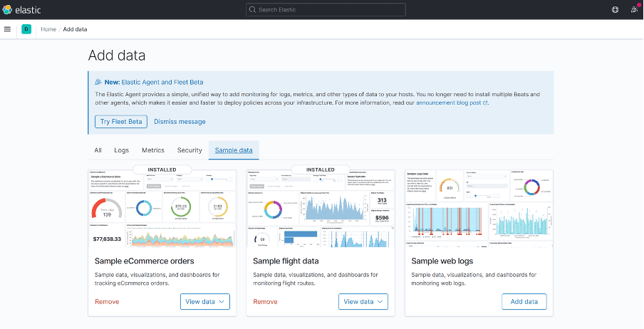Click the INSTALLED badge on eCommerce card

pos(162,169)
